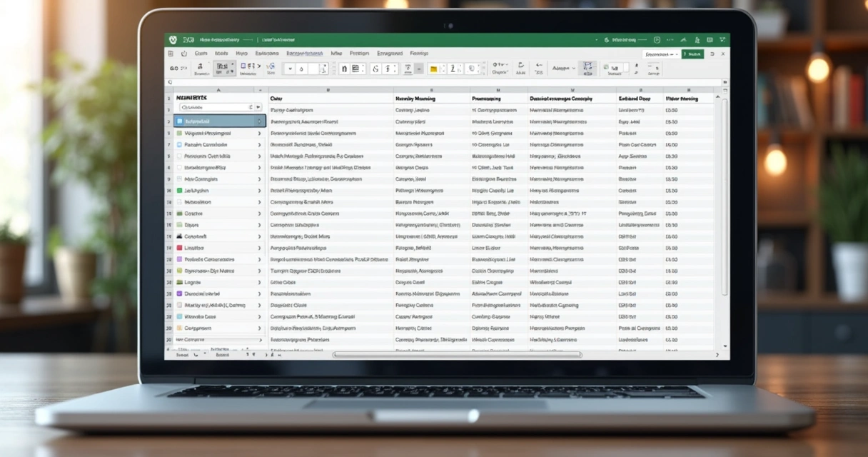The width and height of the screenshot is (868, 457).
Task: Open the Formulas ribbon tab
Action: [x=359, y=53]
